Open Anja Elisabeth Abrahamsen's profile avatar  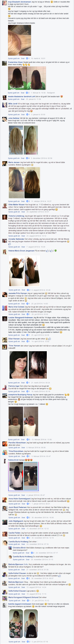5,3
